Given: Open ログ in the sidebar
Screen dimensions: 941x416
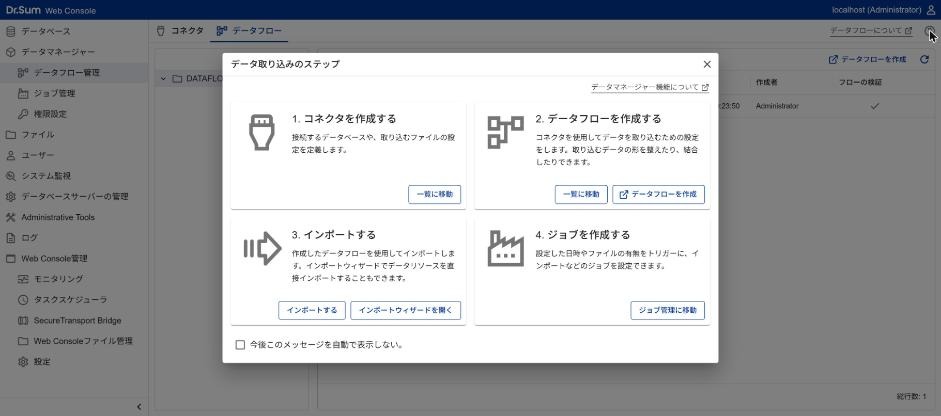Looking at the screenshot, I should coord(74,238).
